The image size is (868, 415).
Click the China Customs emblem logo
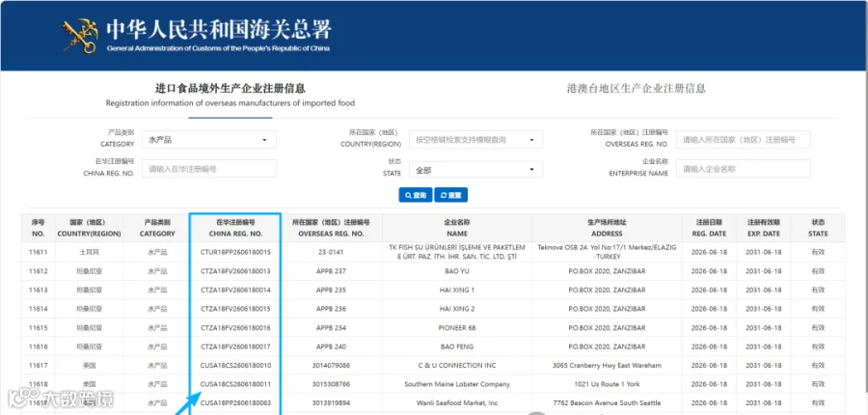tap(80, 36)
